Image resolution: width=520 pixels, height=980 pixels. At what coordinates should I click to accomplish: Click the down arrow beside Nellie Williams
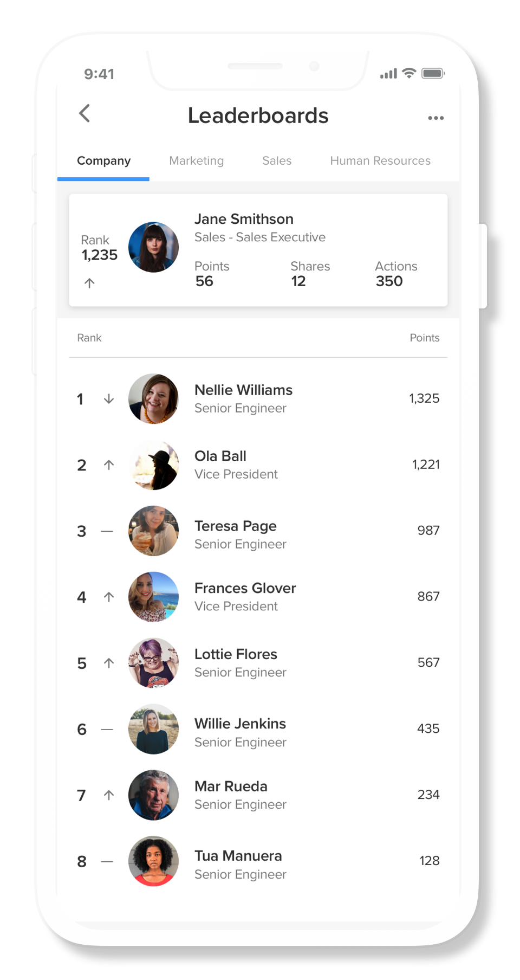[x=109, y=399]
